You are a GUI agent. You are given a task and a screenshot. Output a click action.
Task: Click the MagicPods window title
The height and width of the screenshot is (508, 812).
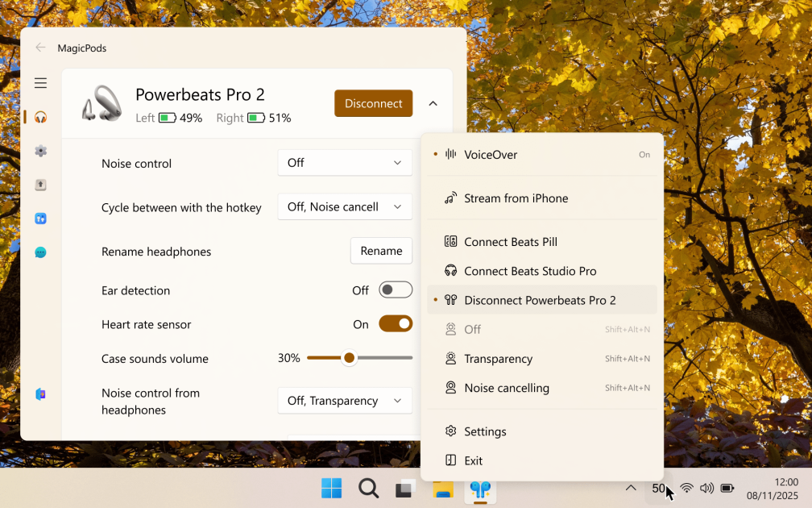tap(82, 48)
